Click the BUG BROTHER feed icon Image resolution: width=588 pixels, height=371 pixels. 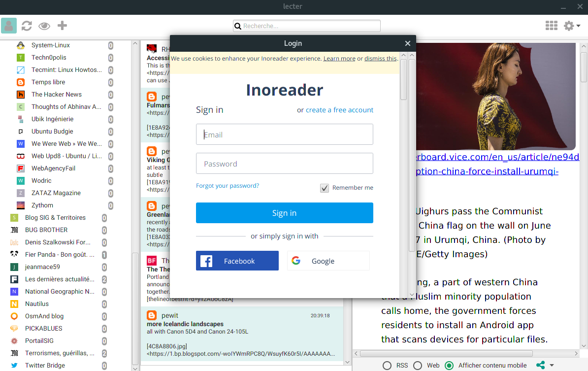14,230
